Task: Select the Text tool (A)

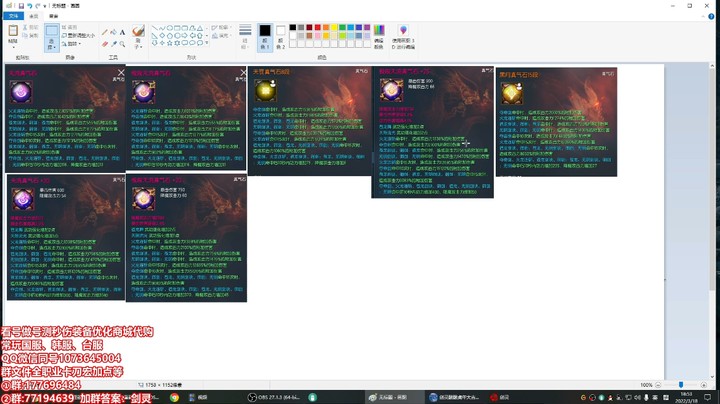Action: 122,32
